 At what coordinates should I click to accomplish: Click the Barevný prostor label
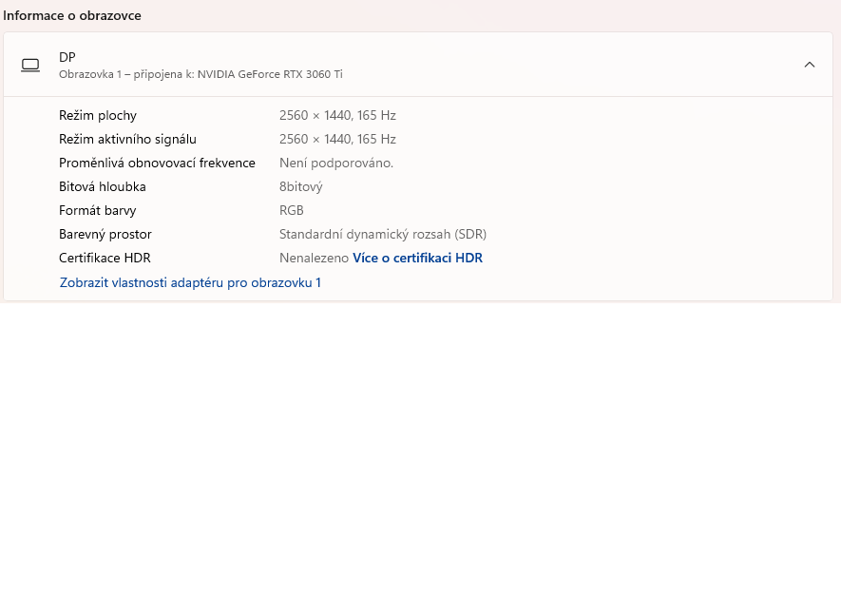pyautogui.click(x=105, y=234)
